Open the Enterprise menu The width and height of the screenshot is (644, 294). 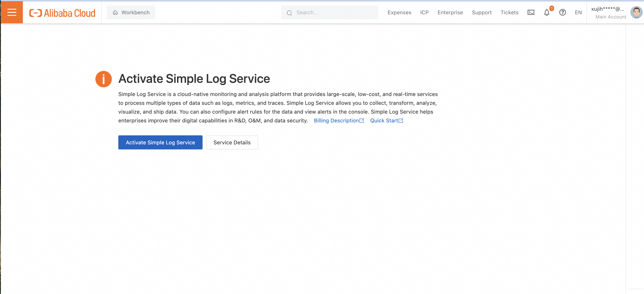click(x=450, y=13)
